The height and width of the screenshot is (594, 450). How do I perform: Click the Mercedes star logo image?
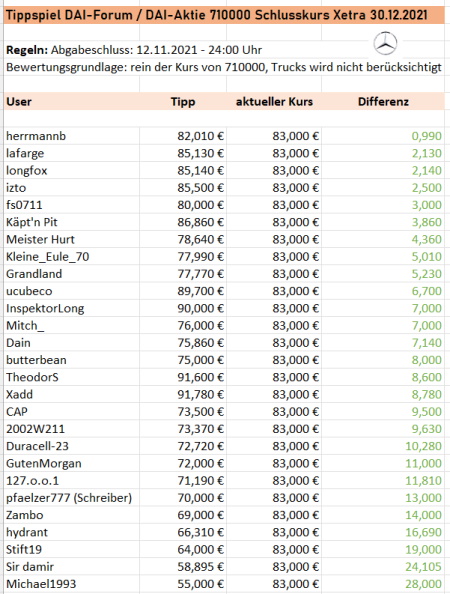(385, 43)
